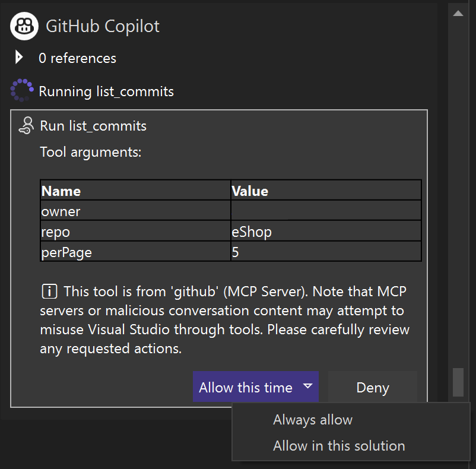
Task: Click the tool icon beside Run list_commits
Action: coord(26,126)
